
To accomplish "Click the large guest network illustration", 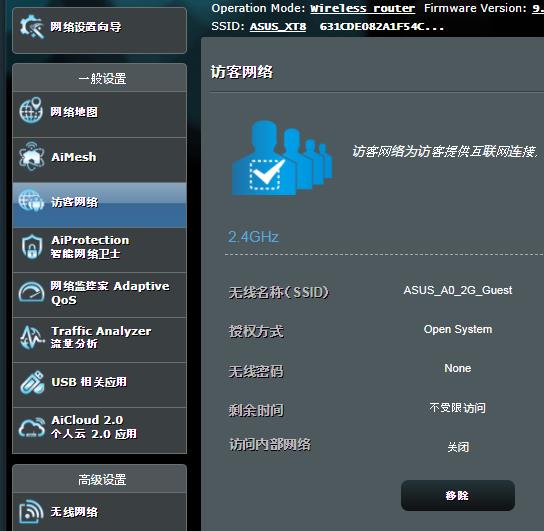I will [282, 158].
